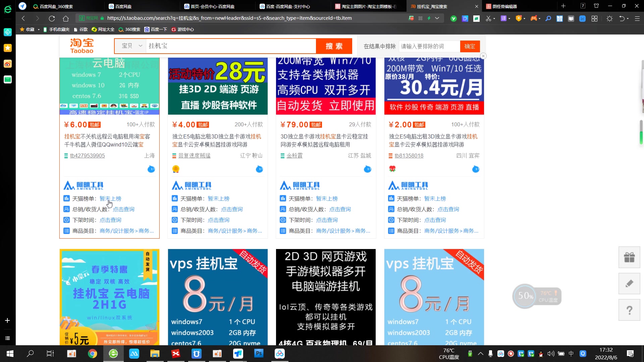Show hidden tray icons chevron
The image size is (644, 362).
click(481, 354)
